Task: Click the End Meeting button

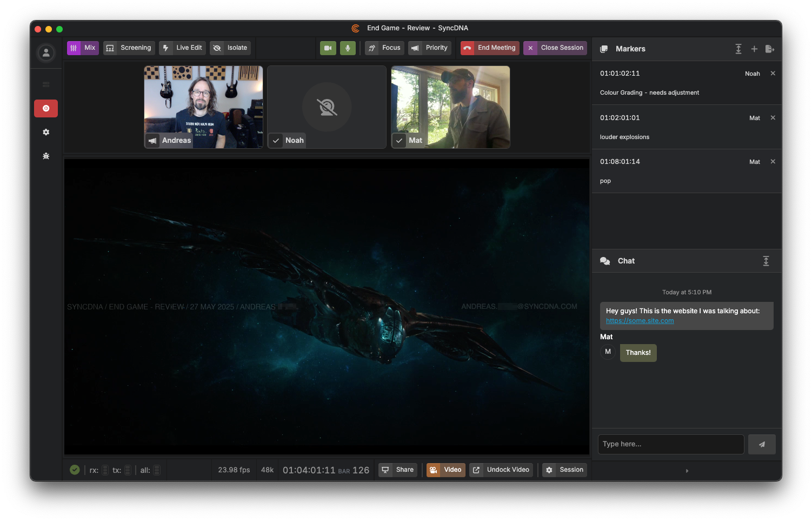Action: point(490,48)
